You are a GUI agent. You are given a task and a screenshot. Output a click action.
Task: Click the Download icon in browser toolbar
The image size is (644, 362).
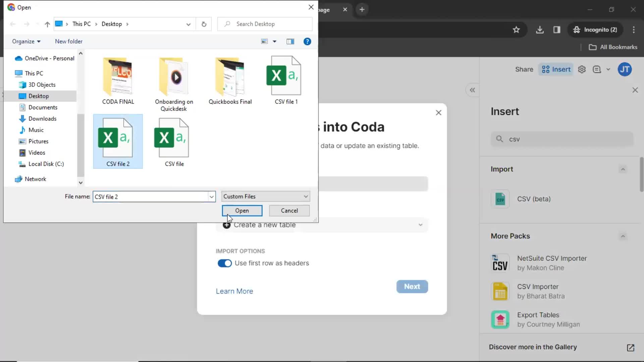[540, 29]
